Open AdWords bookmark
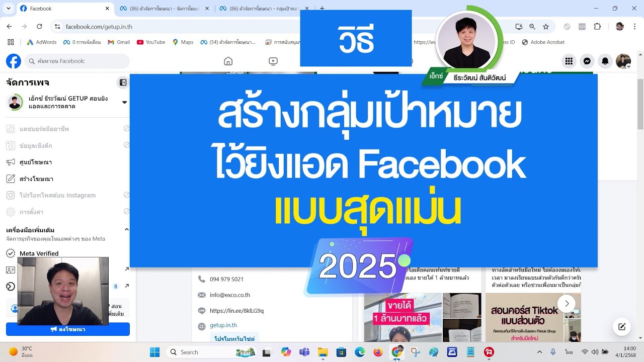644x362 pixels. (42, 42)
